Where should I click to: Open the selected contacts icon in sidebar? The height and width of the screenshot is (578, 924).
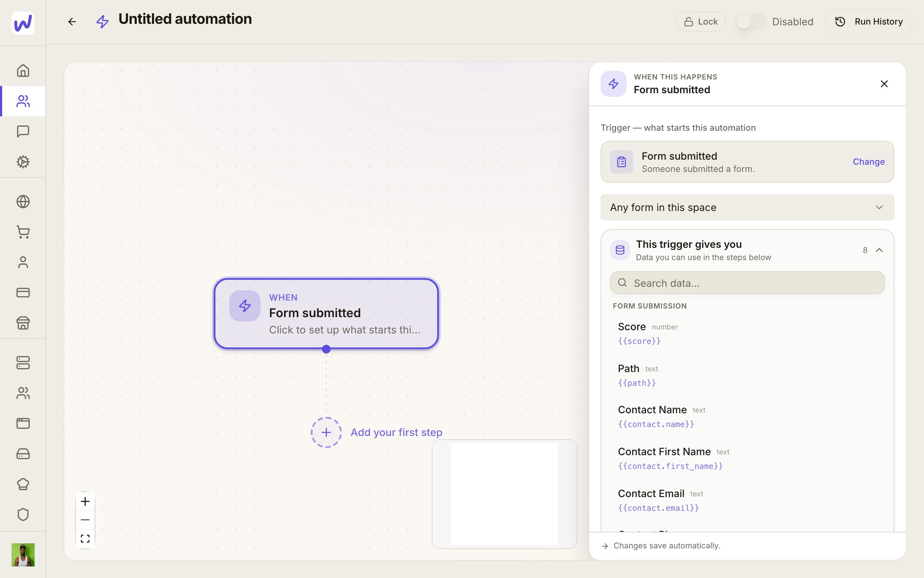tap(23, 101)
